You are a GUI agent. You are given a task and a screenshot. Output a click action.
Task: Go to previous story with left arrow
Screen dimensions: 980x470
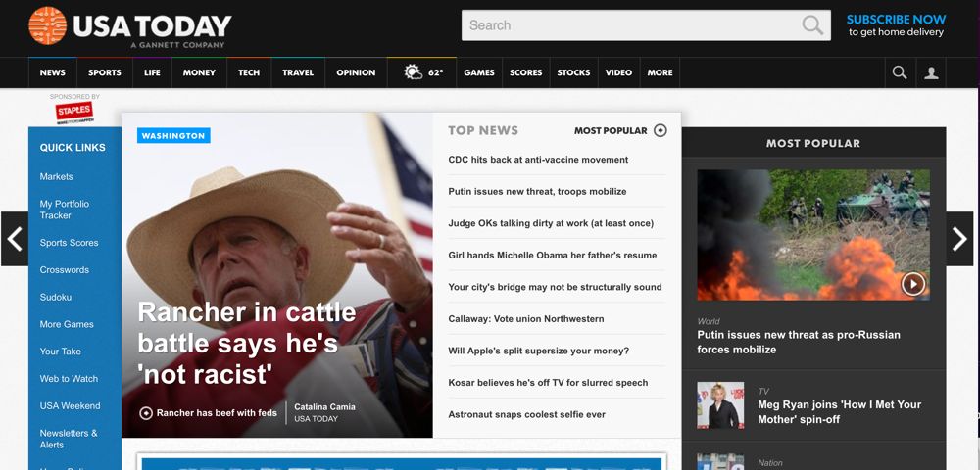click(x=15, y=239)
